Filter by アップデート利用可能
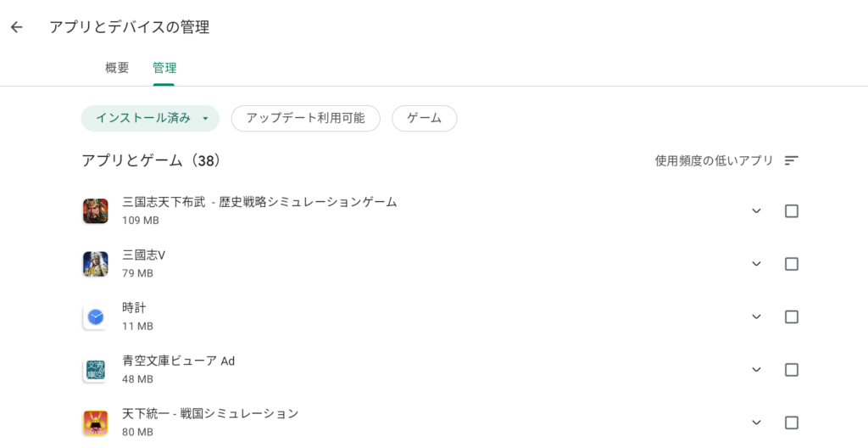Screen dimensions: 868x448 (x=305, y=118)
